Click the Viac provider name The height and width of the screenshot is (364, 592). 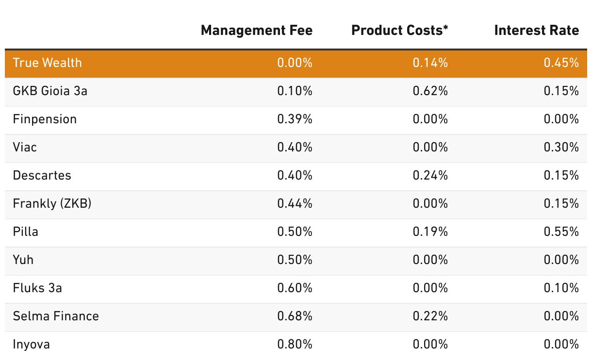(25, 147)
